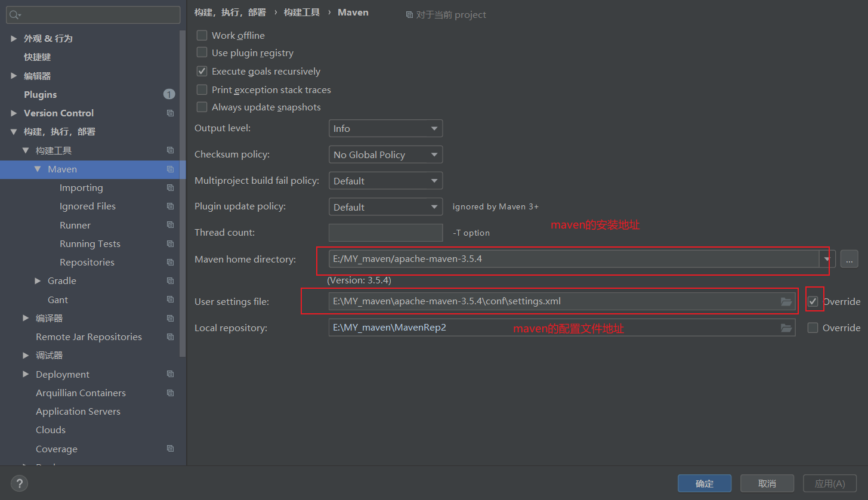Click project-level icon beside Repositories
The height and width of the screenshot is (500, 868).
click(170, 263)
